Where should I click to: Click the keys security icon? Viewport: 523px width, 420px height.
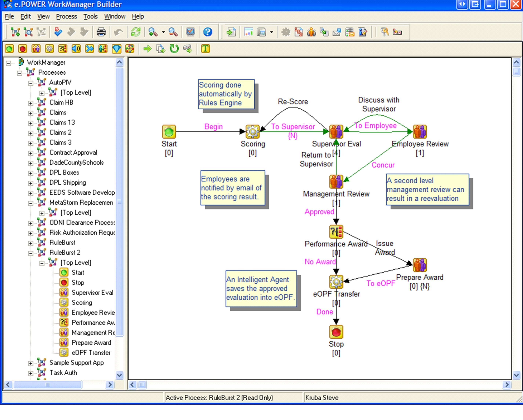(x=385, y=32)
